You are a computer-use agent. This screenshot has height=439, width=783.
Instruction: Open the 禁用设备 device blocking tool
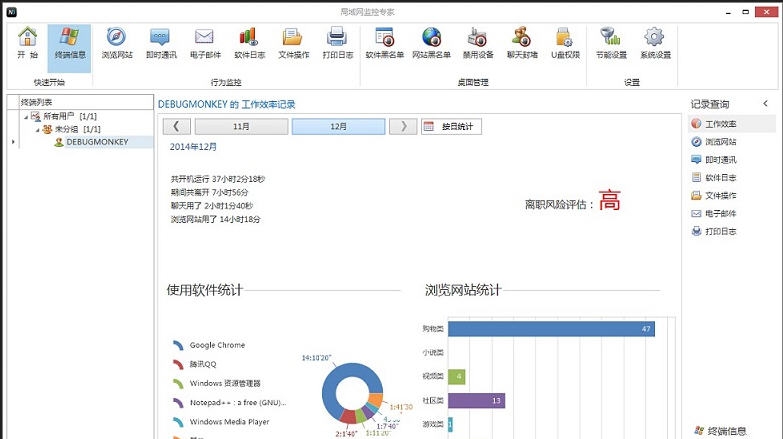tap(478, 43)
